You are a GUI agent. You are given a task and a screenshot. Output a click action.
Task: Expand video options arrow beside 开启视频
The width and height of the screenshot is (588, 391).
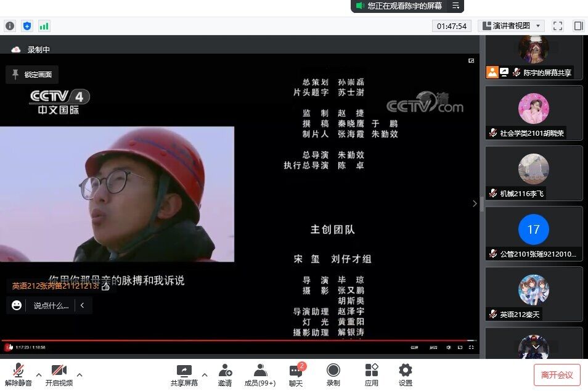(80, 374)
